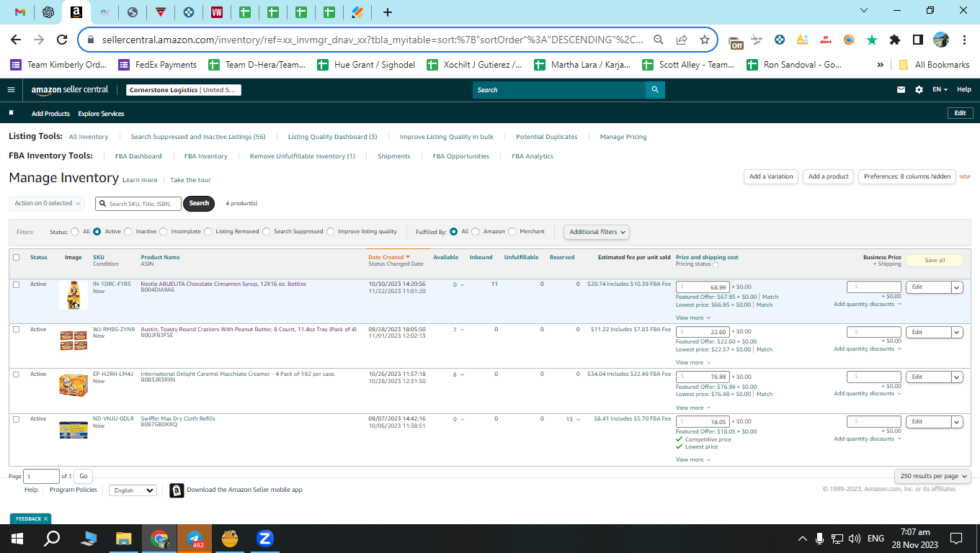Screen dimensions: 980x553
Task: Click the zoom magnifier icon in address bar
Action: (659, 40)
